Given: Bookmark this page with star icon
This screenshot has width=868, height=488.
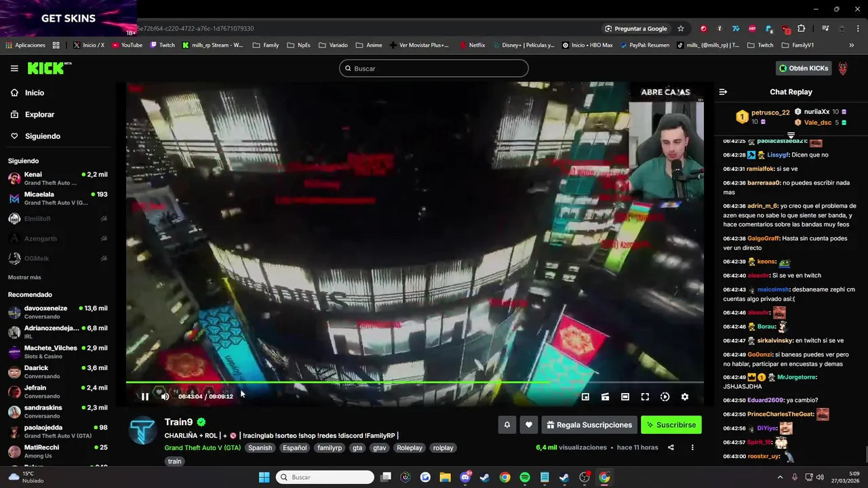Looking at the screenshot, I should pos(681,28).
